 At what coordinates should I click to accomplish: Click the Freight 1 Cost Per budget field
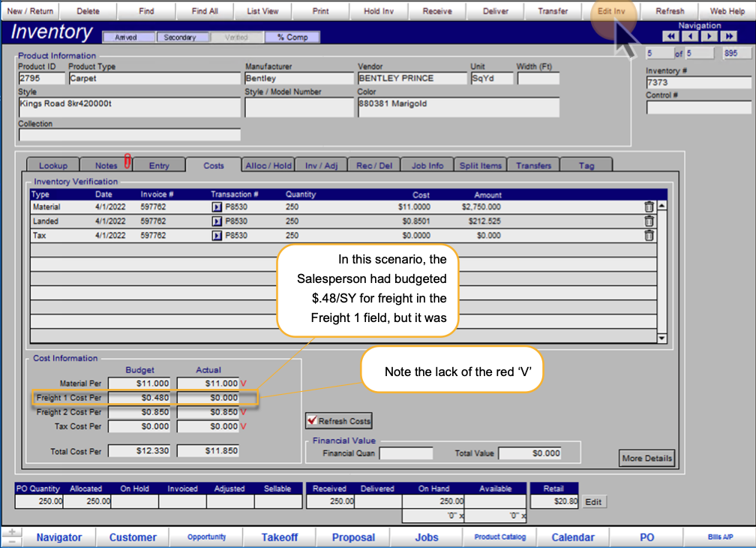click(139, 398)
